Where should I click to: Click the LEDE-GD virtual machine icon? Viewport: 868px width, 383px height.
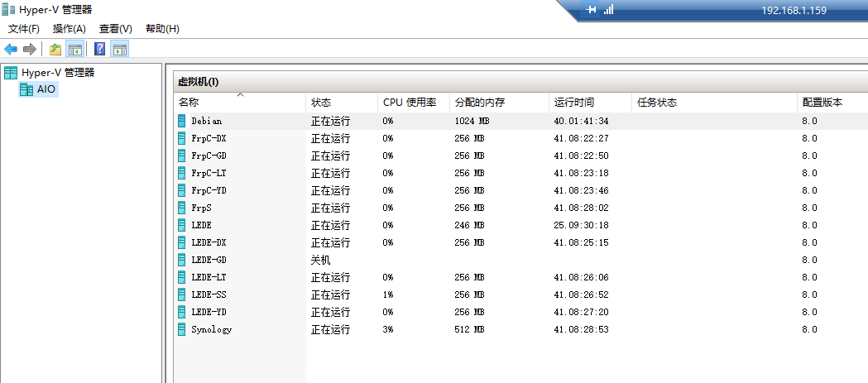point(181,260)
